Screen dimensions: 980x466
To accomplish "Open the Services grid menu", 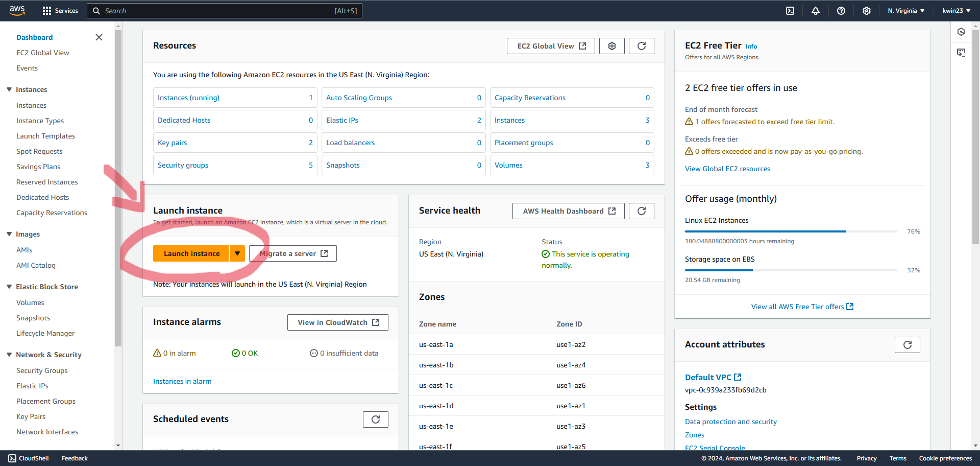I will tap(60, 11).
